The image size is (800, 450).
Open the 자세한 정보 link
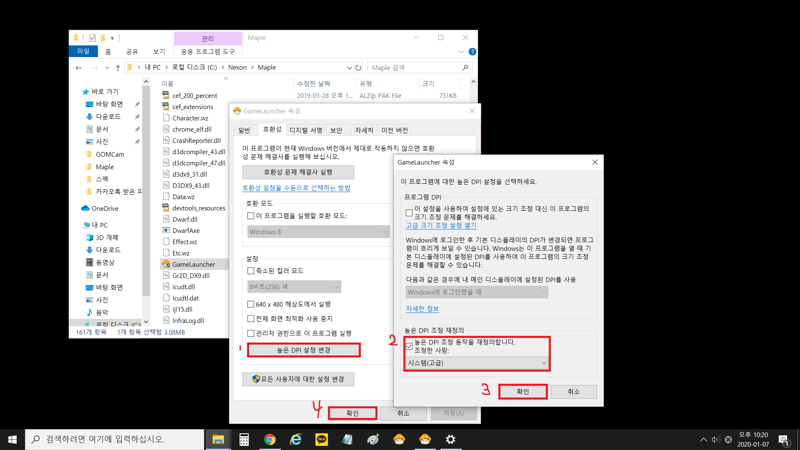(x=422, y=309)
